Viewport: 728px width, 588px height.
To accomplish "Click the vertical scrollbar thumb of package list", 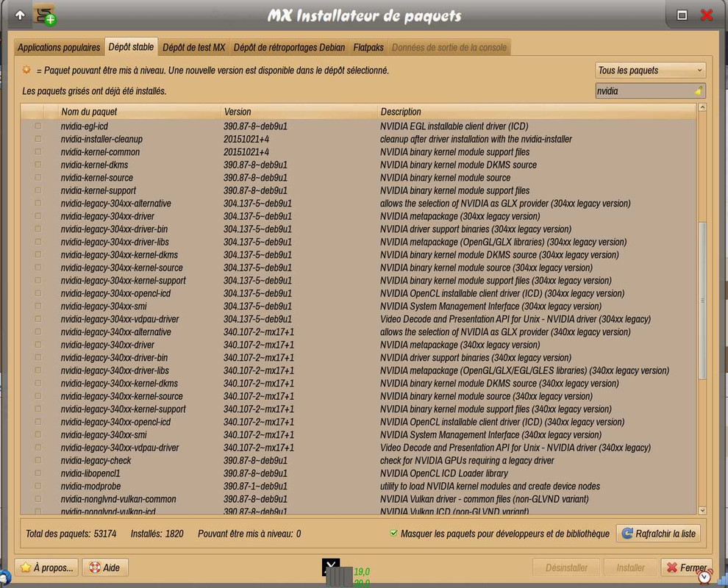I will [702, 301].
